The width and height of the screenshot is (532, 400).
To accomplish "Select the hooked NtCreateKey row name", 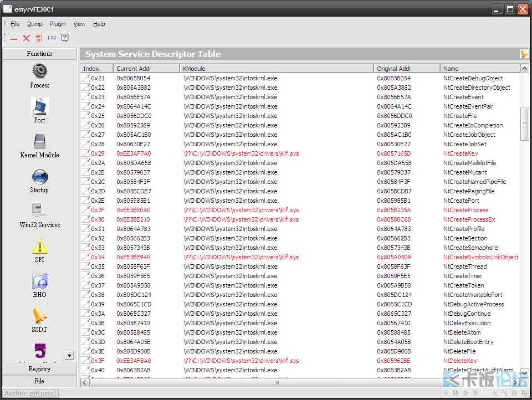I will [461, 153].
